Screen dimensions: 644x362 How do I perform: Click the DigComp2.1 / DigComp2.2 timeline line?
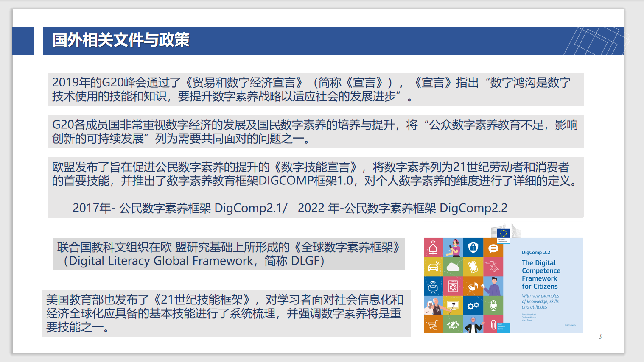click(290, 208)
